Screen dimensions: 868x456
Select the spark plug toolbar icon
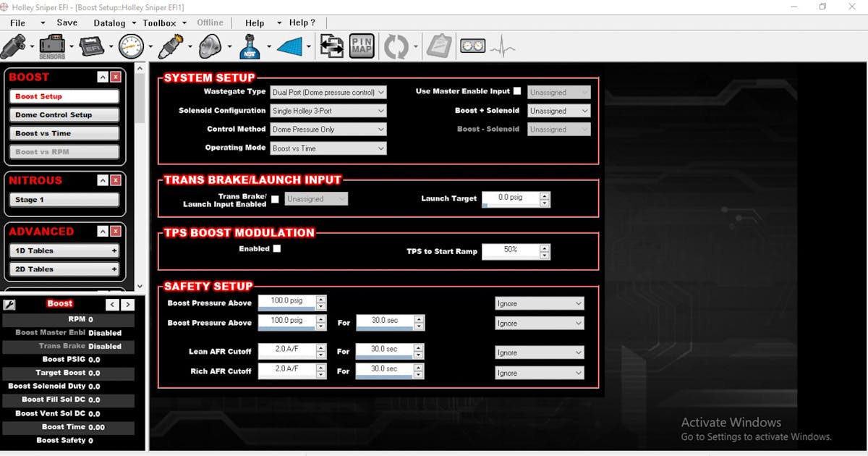point(171,47)
